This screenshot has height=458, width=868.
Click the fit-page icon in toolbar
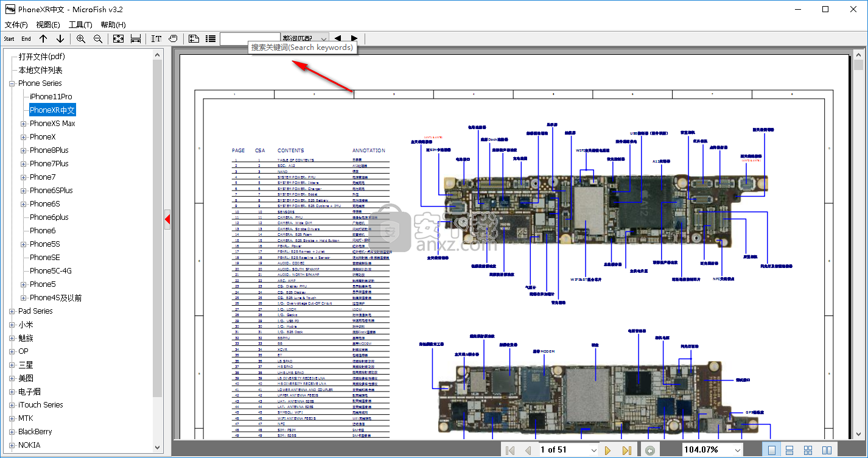click(x=119, y=38)
